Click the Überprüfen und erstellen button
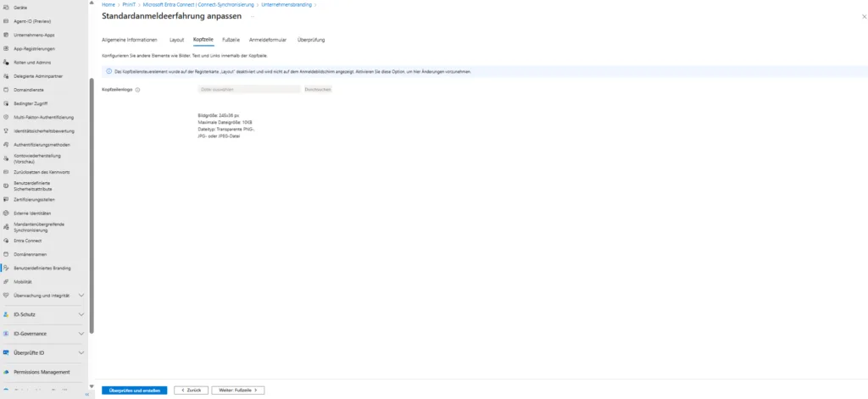 coord(134,391)
